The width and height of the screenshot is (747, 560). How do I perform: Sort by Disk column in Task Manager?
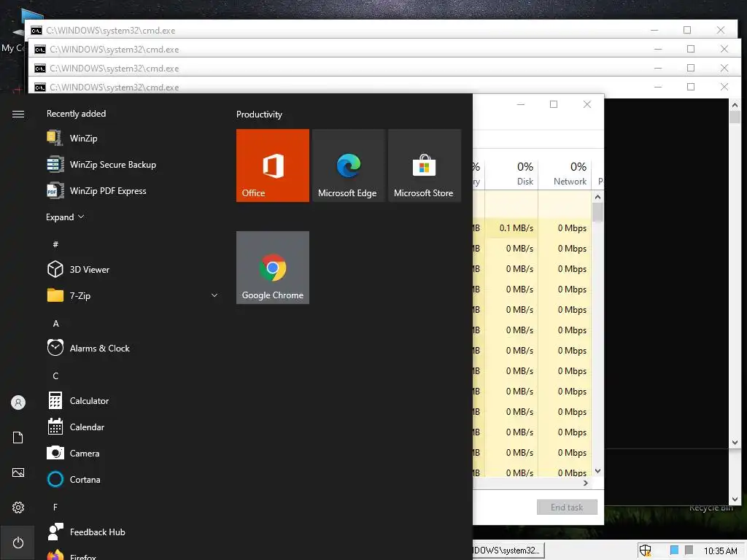click(511, 174)
